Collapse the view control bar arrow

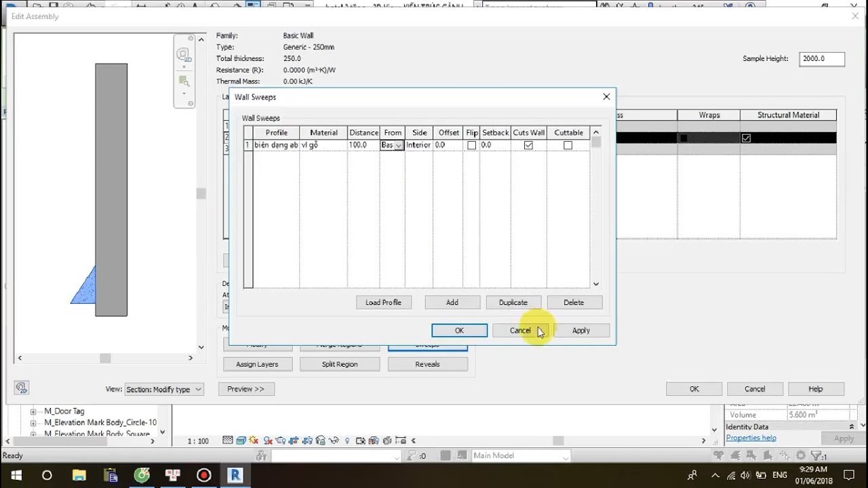click(414, 441)
